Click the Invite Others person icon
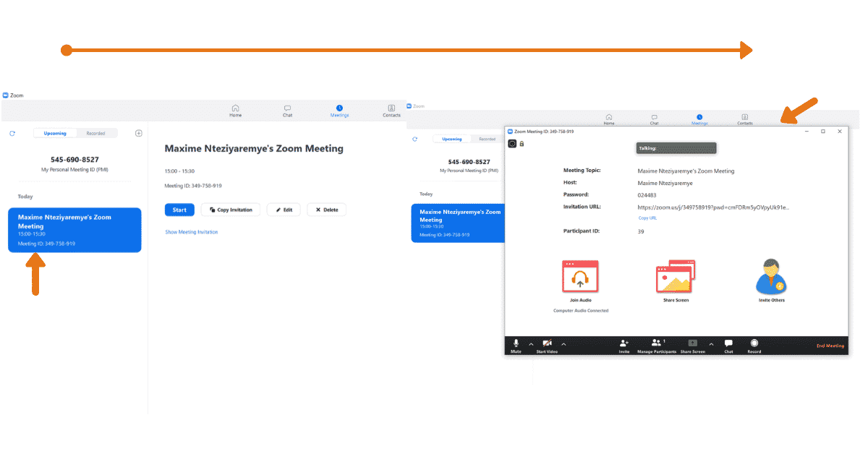The image size is (868, 454). coord(771,276)
